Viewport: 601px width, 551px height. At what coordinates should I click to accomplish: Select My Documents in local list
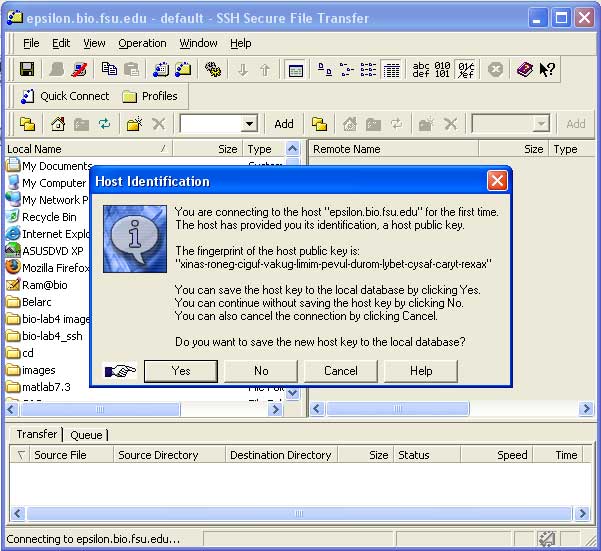50,166
